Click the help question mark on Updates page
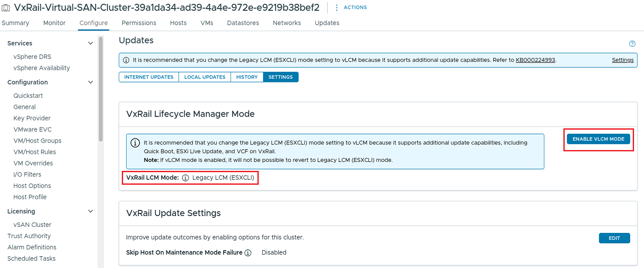Viewport: 644px width, 268px height. pos(632,43)
